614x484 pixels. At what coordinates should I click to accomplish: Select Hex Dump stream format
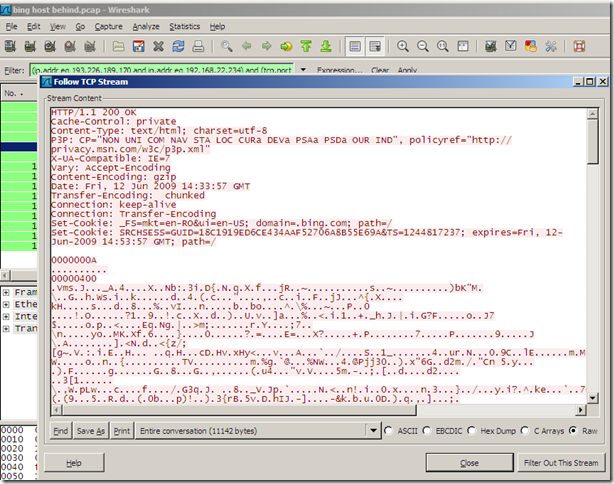click(471, 431)
